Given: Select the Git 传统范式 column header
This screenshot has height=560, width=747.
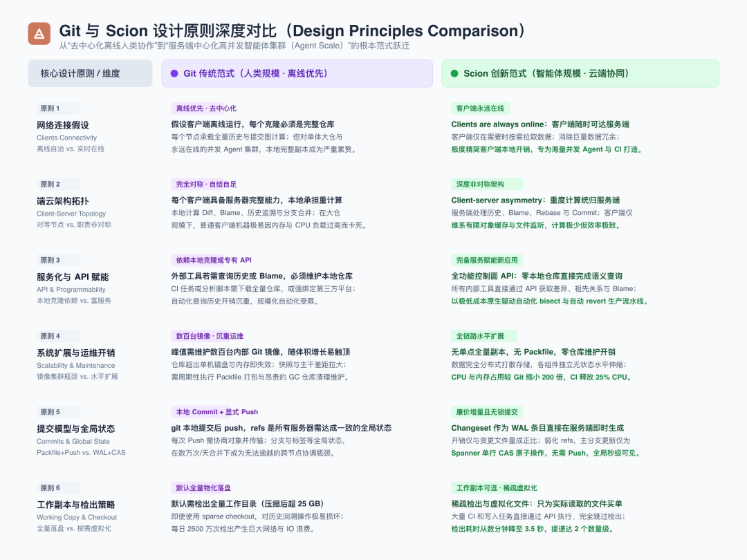Looking at the screenshot, I should 297,73.
